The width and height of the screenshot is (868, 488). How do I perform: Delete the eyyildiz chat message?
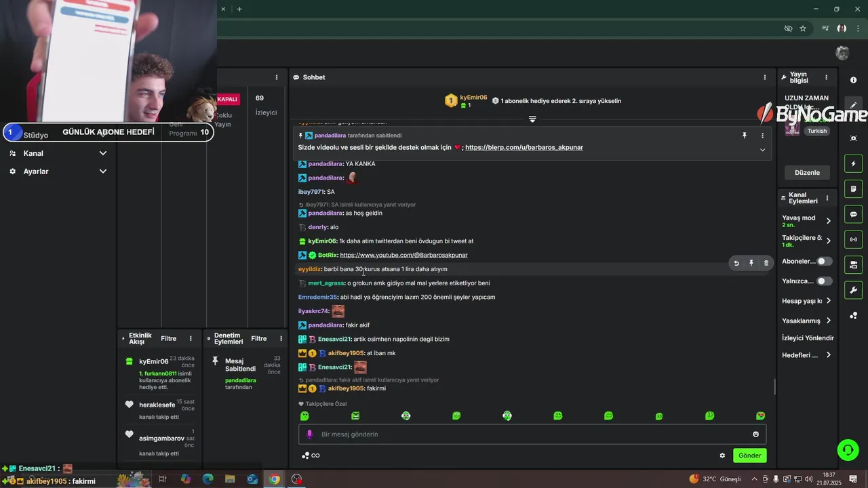(x=766, y=263)
